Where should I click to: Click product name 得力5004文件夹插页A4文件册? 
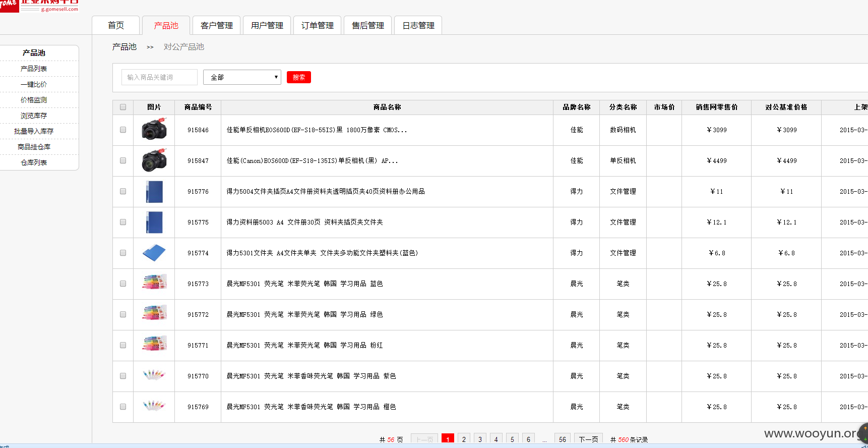[x=326, y=191]
